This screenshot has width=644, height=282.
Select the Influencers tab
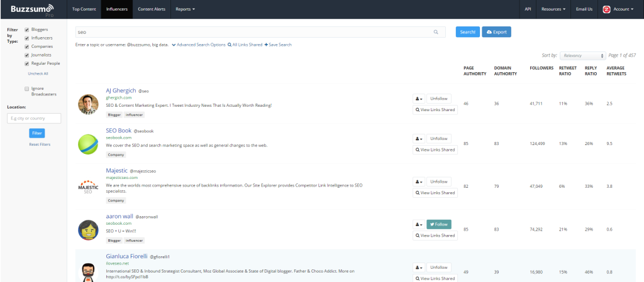coord(116,9)
